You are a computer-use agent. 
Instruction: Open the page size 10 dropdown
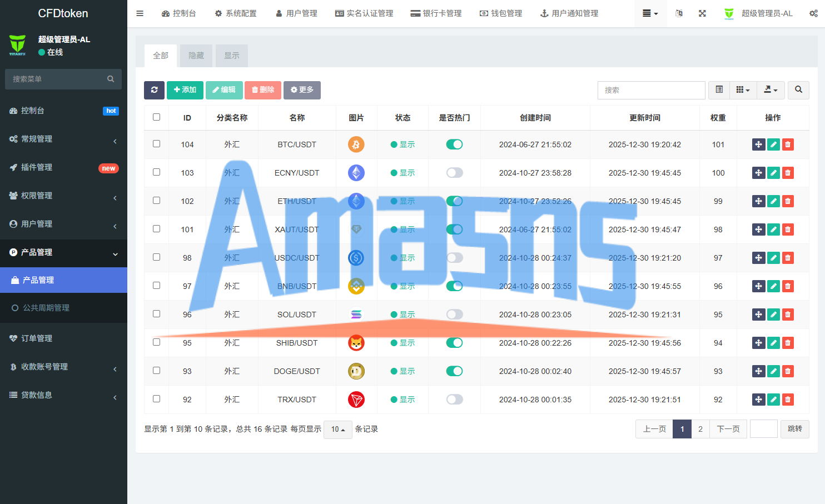(338, 429)
